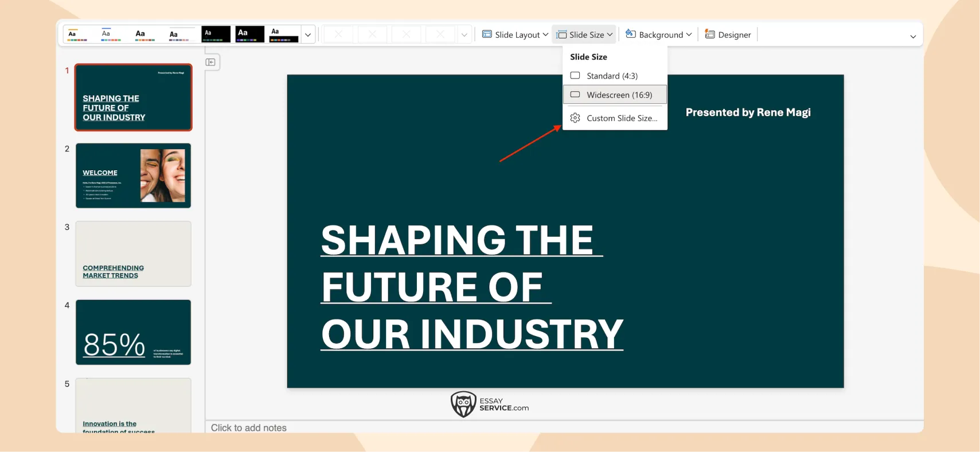Open Custom Slide Size settings

(x=615, y=118)
